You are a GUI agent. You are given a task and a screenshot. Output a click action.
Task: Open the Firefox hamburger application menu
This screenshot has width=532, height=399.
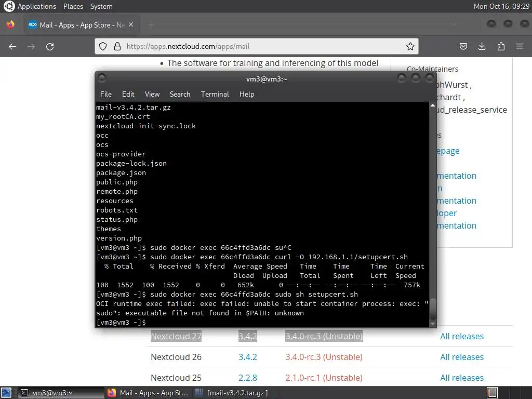pos(520,46)
